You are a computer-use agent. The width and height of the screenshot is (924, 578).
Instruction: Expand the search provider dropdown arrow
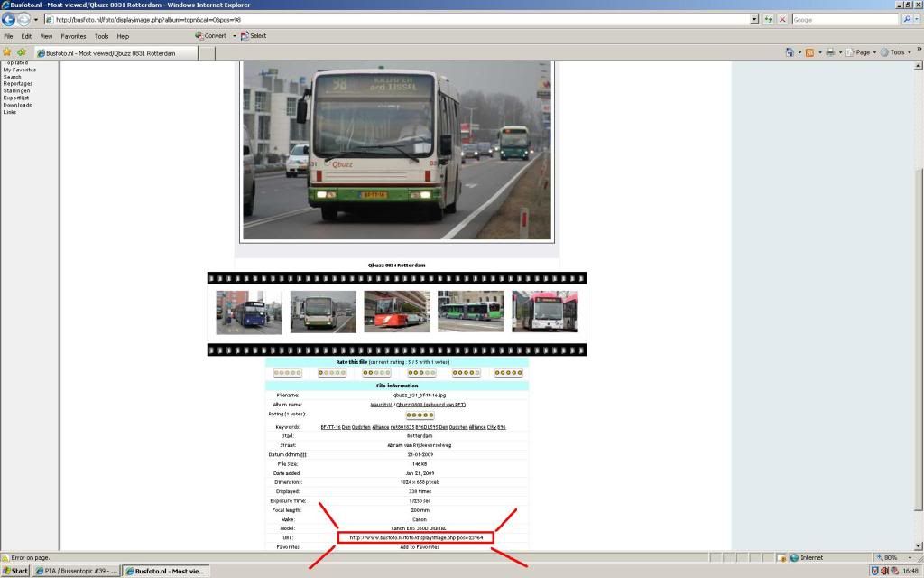point(917,20)
